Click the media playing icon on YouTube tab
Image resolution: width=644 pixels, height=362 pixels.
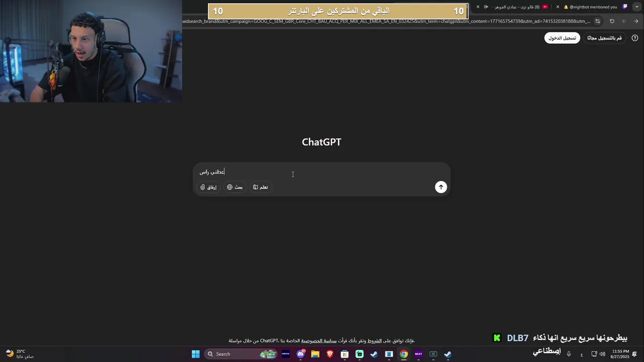pyautogui.click(x=486, y=7)
